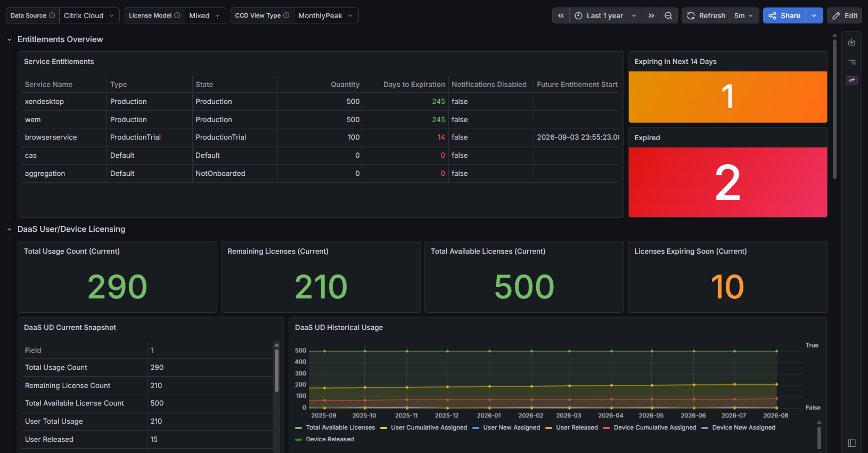Click the Share button
The width and height of the screenshot is (868, 453).
[784, 15]
